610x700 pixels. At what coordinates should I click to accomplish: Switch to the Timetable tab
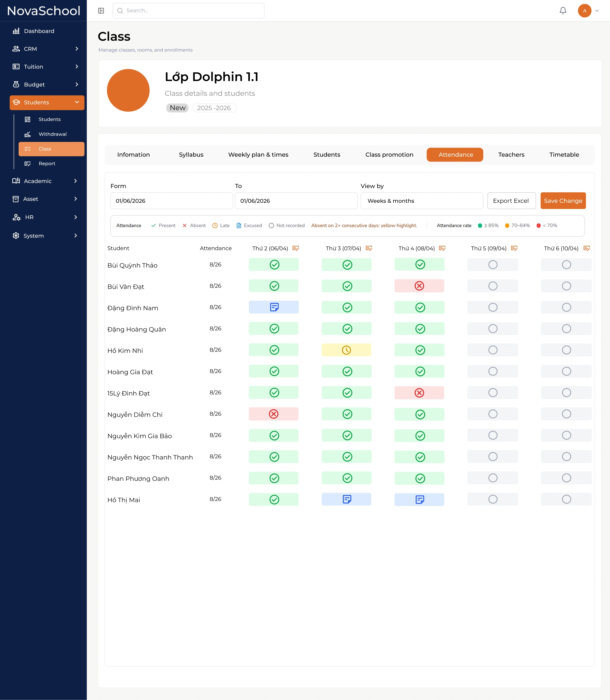(x=564, y=155)
